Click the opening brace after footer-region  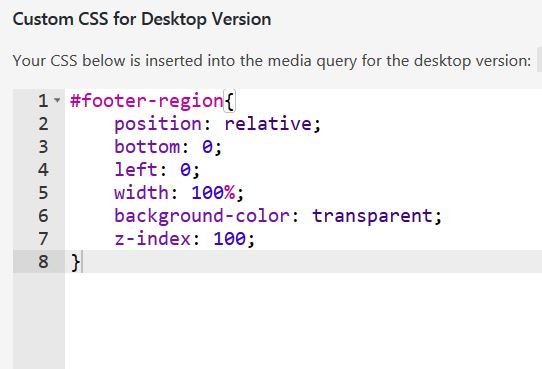pos(230,101)
